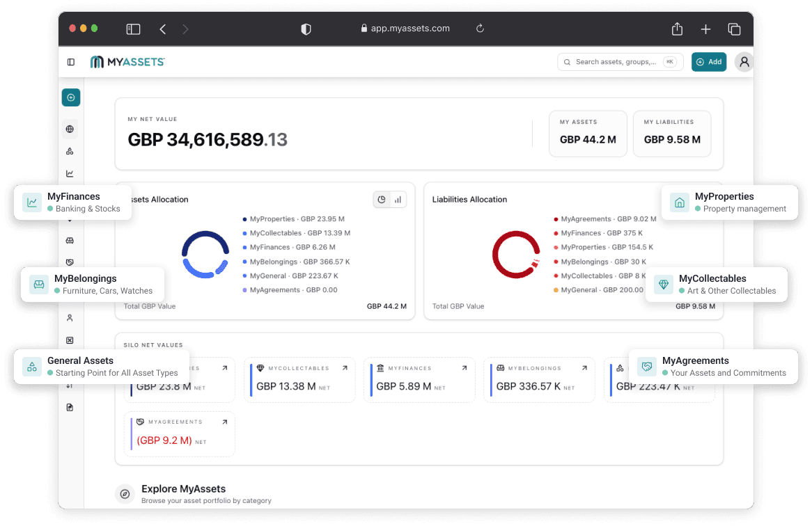Click the browser privacy shield icon
812x526 pixels.
[x=306, y=29]
